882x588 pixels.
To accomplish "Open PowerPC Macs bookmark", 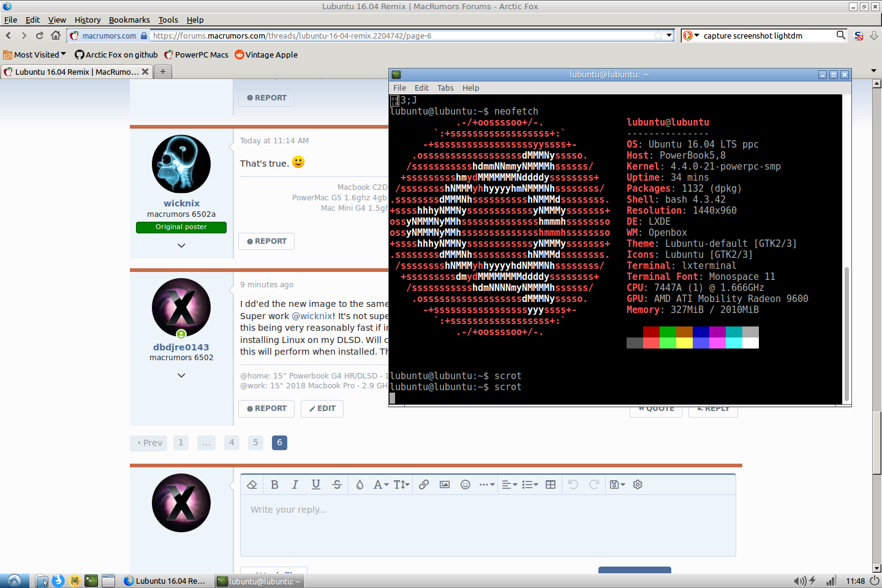I will [x=196, y=55].
